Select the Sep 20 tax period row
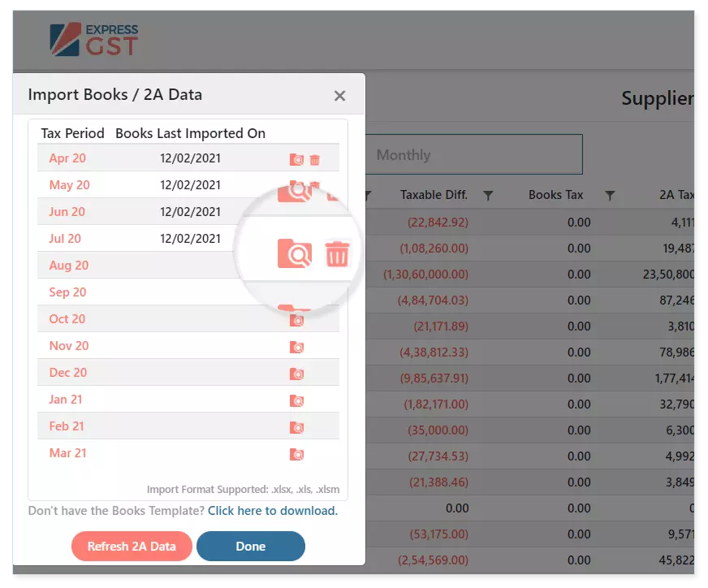708x588 pixels. (x=68, y=292)
